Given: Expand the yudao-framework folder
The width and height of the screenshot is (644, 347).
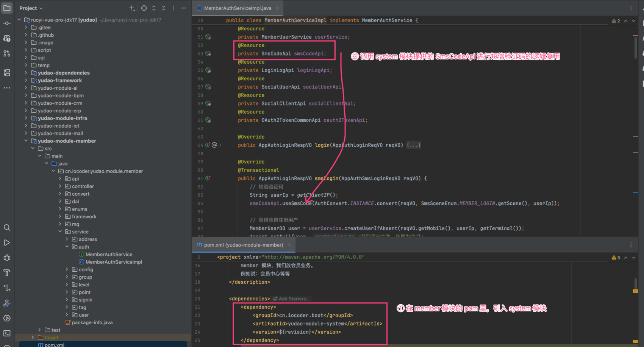Looking at the screenshot, I should point(26,80).
